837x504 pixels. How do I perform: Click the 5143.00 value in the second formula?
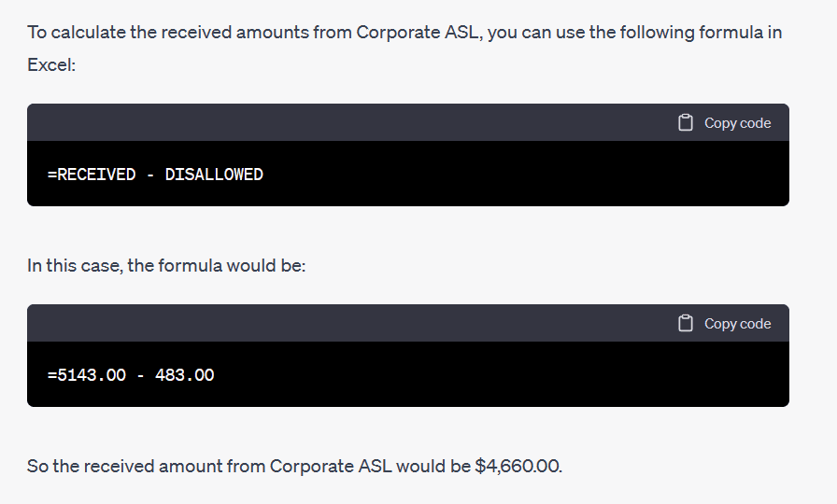tap(92, 375)
